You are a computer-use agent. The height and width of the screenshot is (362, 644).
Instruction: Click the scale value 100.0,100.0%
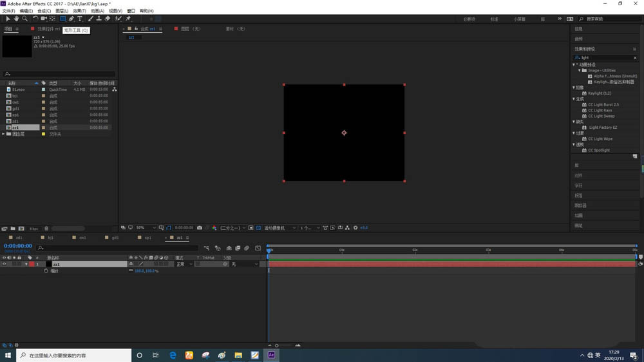[146, 271]
